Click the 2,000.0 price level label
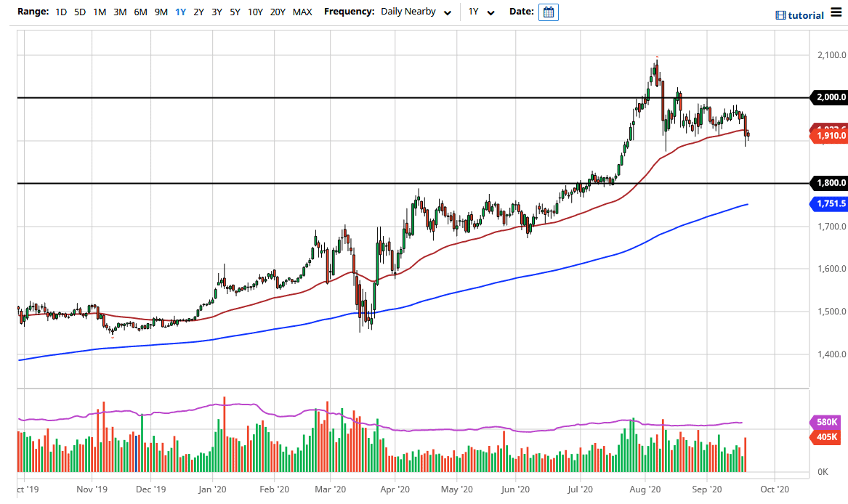Screen dimensions: 848x504 829,97
